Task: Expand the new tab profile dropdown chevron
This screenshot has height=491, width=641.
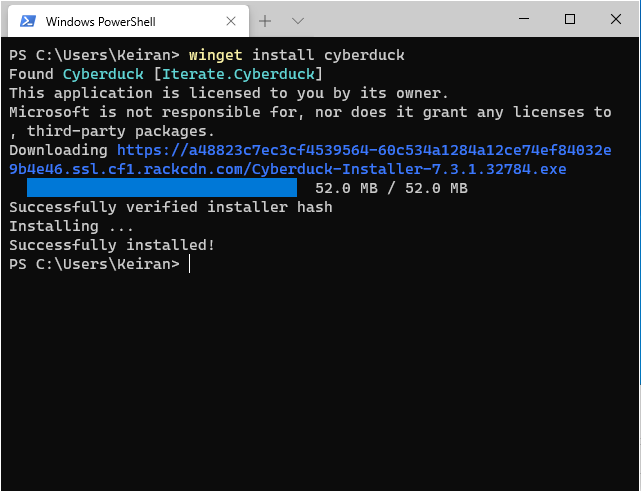Action: point(298,21)
